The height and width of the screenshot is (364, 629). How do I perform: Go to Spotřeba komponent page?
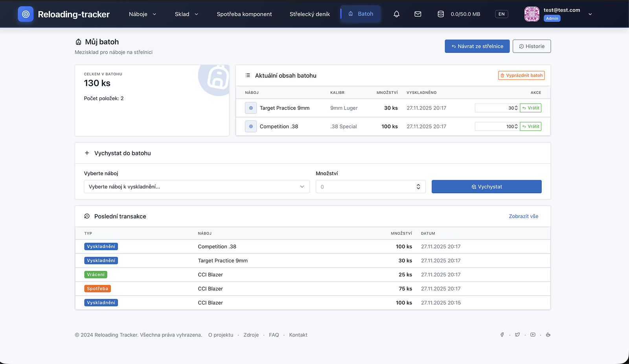pos(244,14)
